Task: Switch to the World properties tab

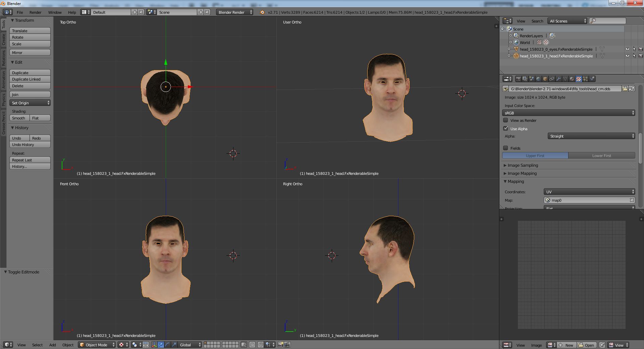Action: click(x=538, y=79)
